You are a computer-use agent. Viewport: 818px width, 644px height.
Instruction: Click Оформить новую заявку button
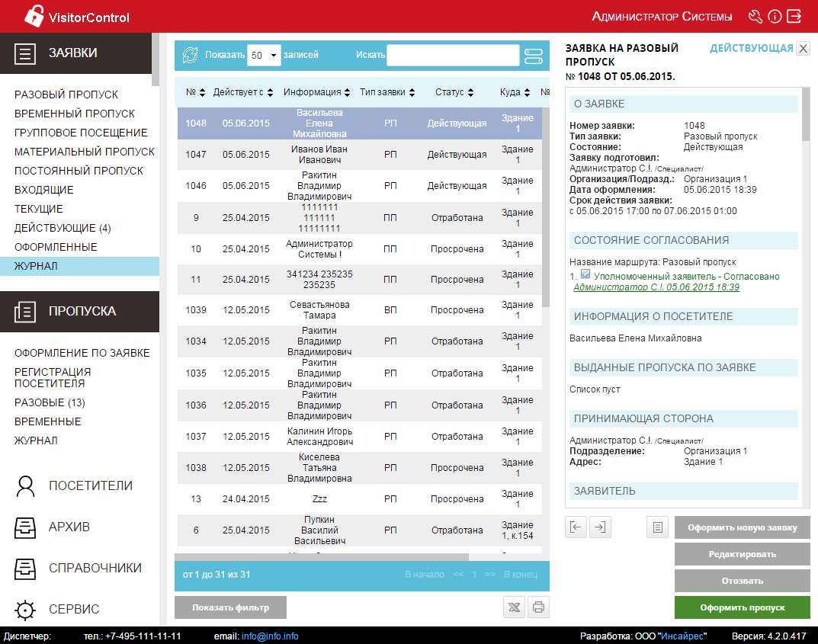742,527
